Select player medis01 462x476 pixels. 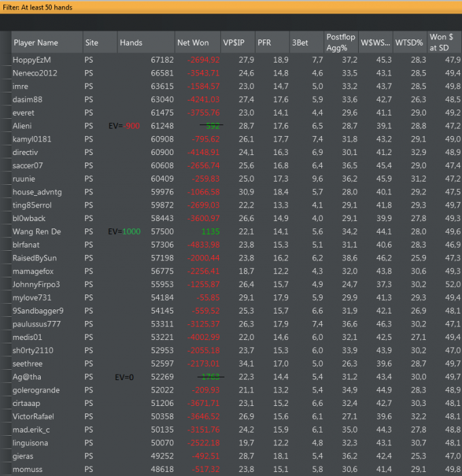27,337
